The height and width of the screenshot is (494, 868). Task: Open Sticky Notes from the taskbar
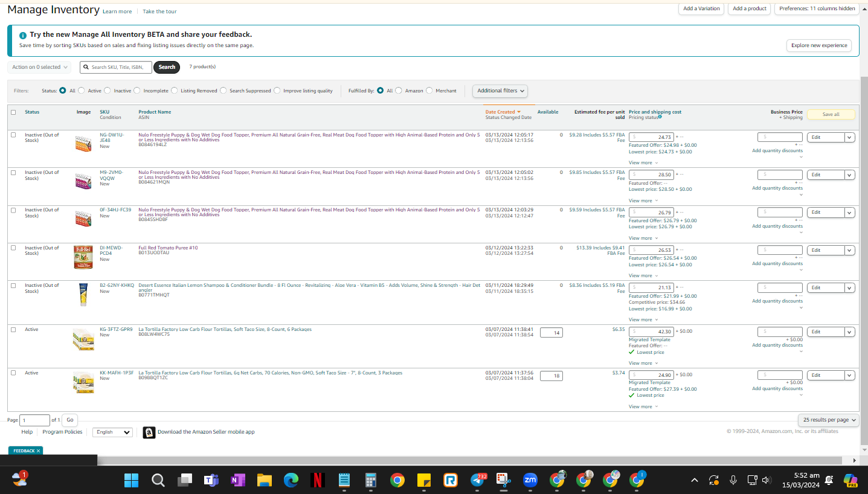click(x=423, y=480)
